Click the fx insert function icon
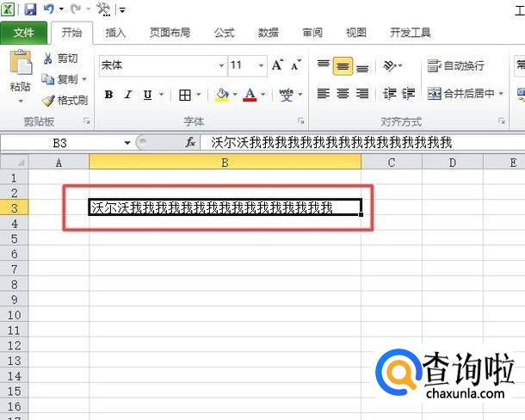The width and height of the screenshot is (525, 420). click(190, 142)
